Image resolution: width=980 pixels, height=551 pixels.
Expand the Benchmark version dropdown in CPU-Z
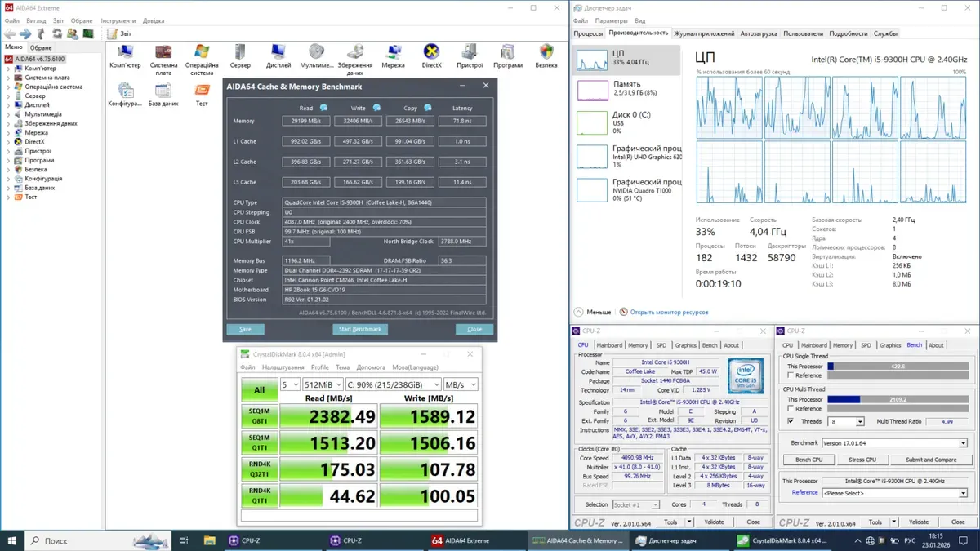pos(963,443)
